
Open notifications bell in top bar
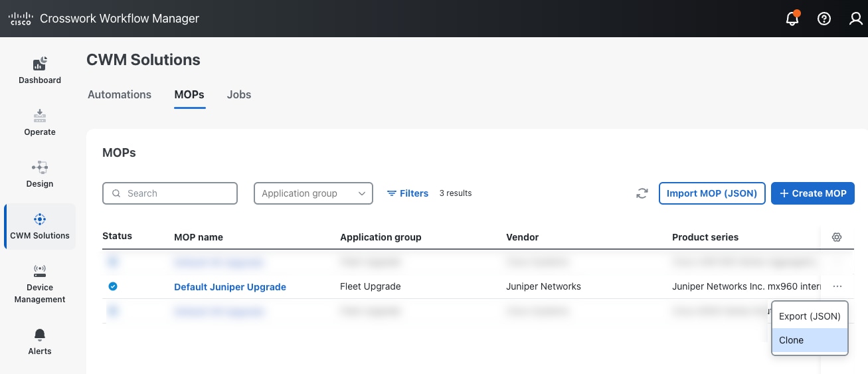tap(792, 19)
